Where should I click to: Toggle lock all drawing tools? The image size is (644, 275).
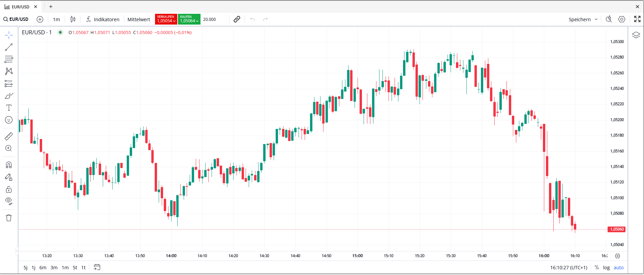click(9, 189)
